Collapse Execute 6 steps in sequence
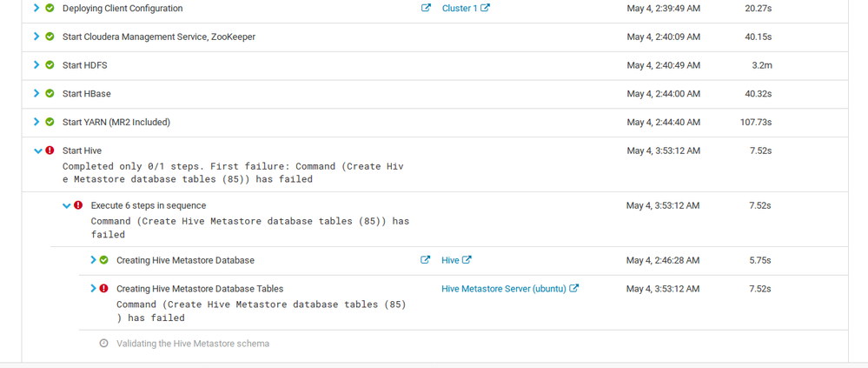 pos(66,206)
